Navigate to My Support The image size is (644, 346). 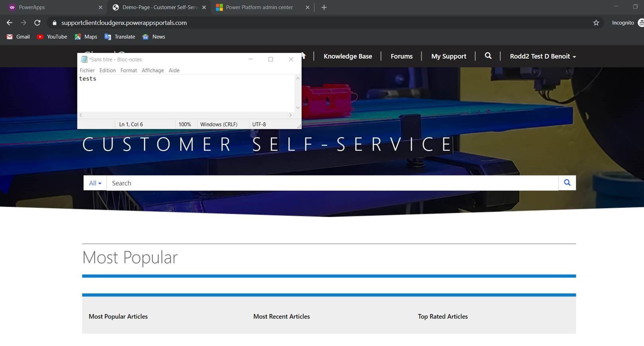448,56
